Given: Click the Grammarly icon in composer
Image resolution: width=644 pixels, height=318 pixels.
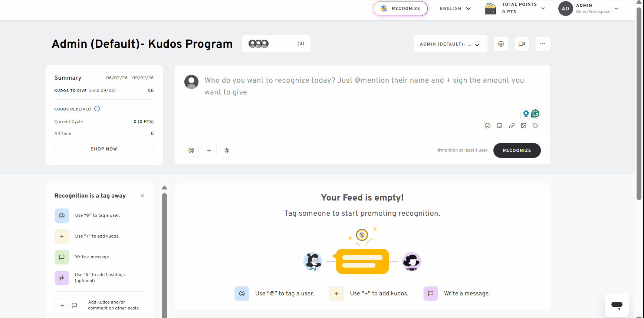Looking at the screenshot, I should tap(535, 113).
